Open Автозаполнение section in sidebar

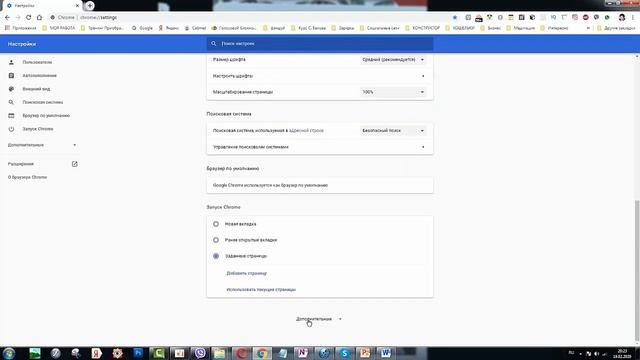(x=40, y=76)
